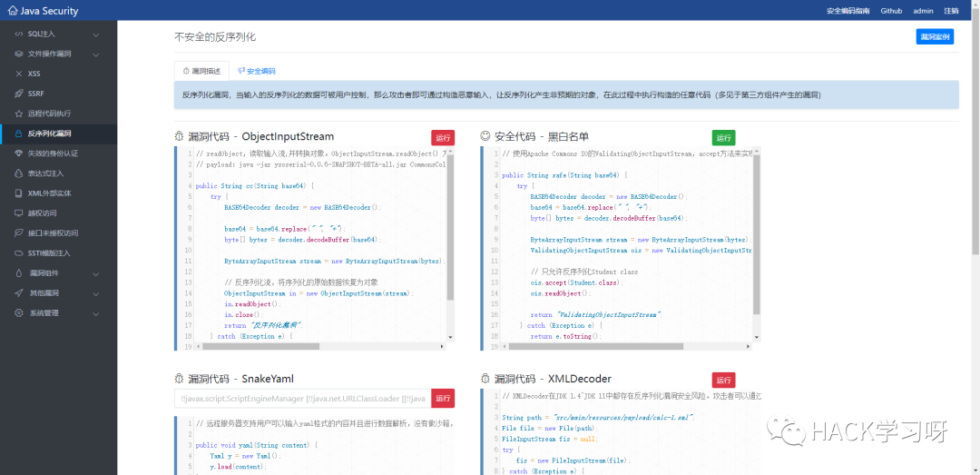Click the 越权访问 monitor icon
The height and width of the screenshot is (475, 980).
[x=19, y=213]
